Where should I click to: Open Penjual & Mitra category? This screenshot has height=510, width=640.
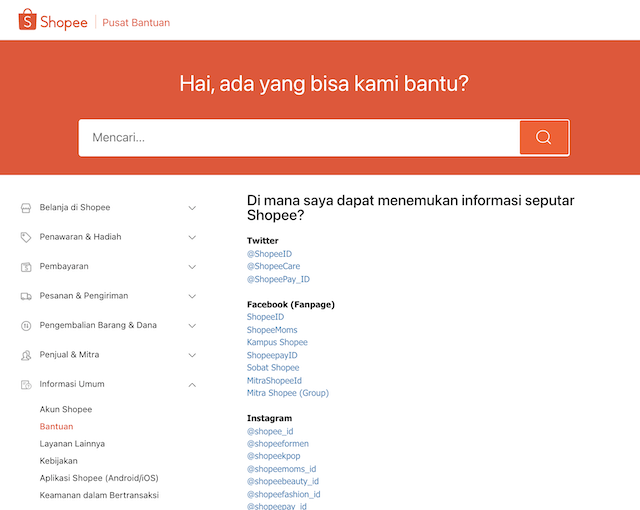coord(69,355)
